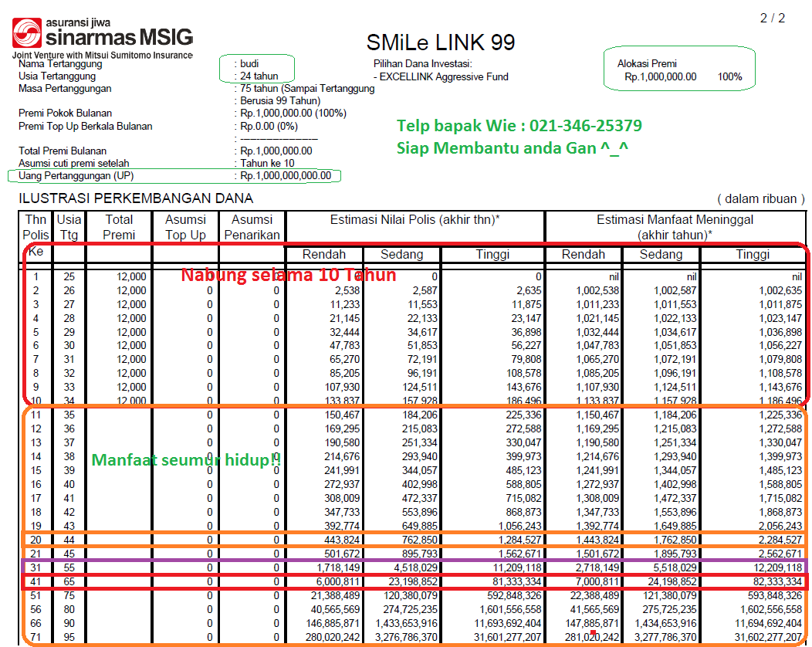Click the "ILUSTRASI PERKEMBANGAN DANA" heading
The height and width of the screenshot is (647, 812).
(136, 198)
